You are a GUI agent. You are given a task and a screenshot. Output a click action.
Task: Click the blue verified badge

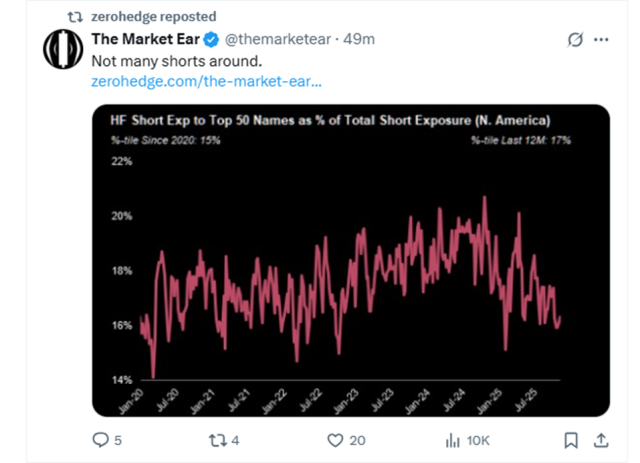212,41
